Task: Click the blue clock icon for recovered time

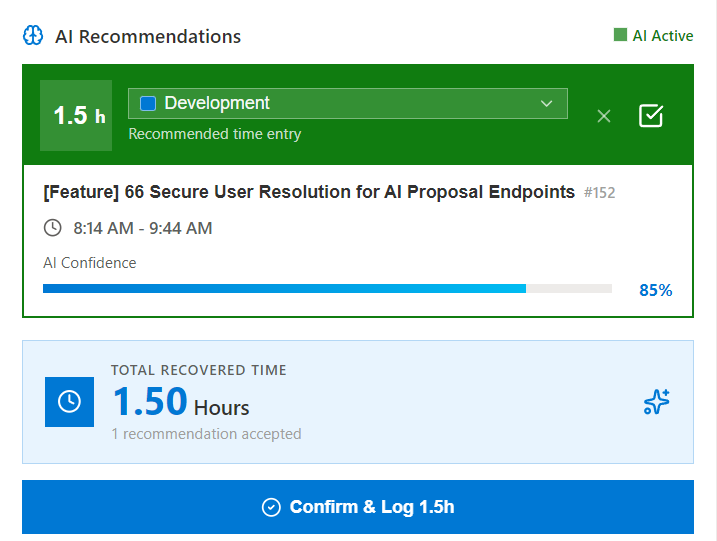Action: (x=70, y=402)
